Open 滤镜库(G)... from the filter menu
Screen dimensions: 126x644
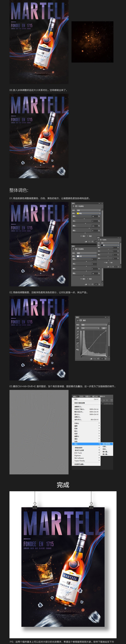pyautogui.click(x=86, y=406)
